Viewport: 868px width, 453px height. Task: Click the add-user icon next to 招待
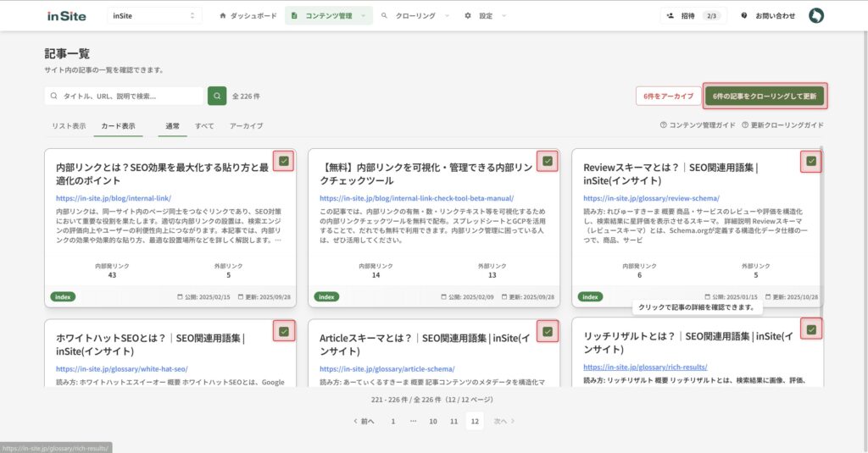[x=670, y=15]
